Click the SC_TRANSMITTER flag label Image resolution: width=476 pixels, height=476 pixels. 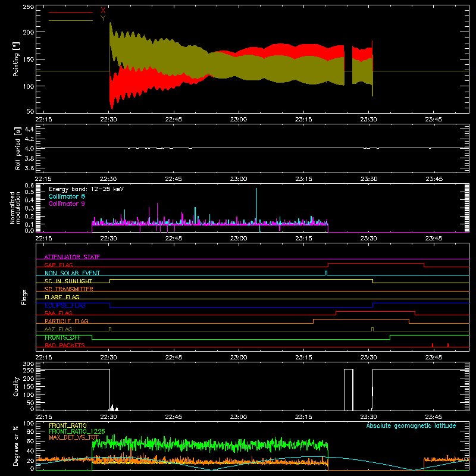click(69, 289)
